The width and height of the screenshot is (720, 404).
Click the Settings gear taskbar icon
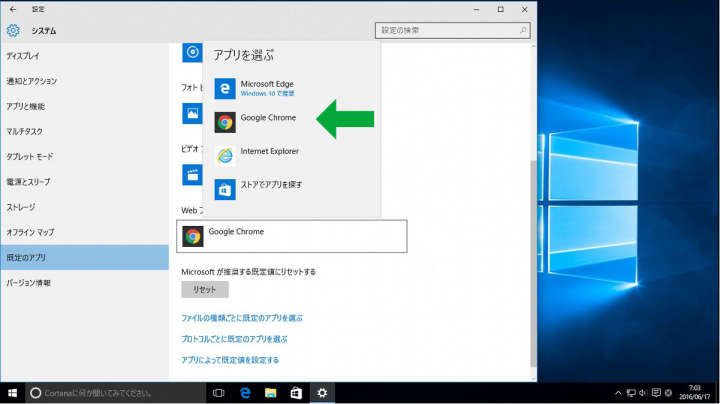click(x=322, y=393)
